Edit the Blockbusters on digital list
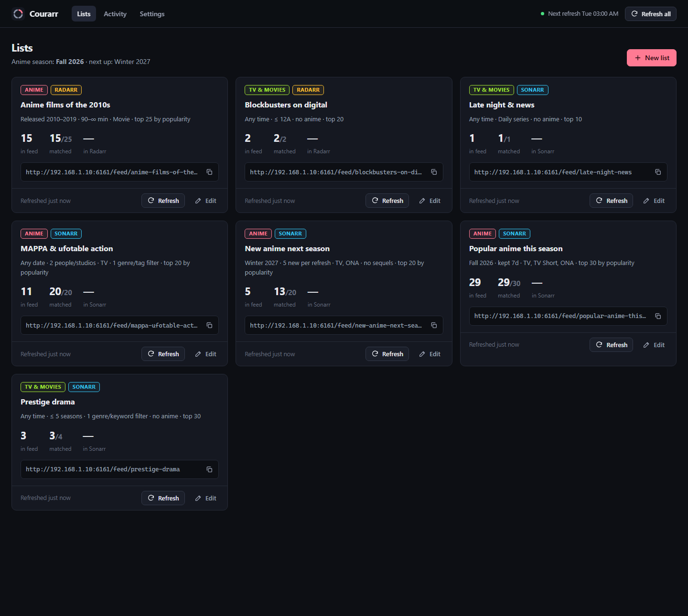 pos(430,201)
